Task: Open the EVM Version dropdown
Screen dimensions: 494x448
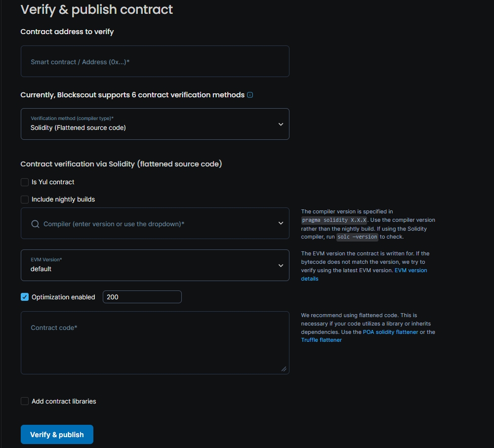Action: 155,265
